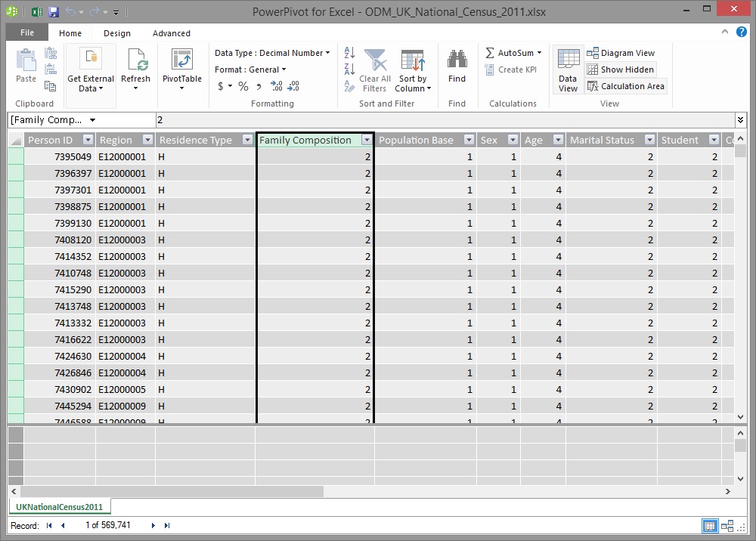Image resolution: width=756 pixels, height=541 pixels.
Task: Sort column A to Z
Action: [x=349, y=52]
